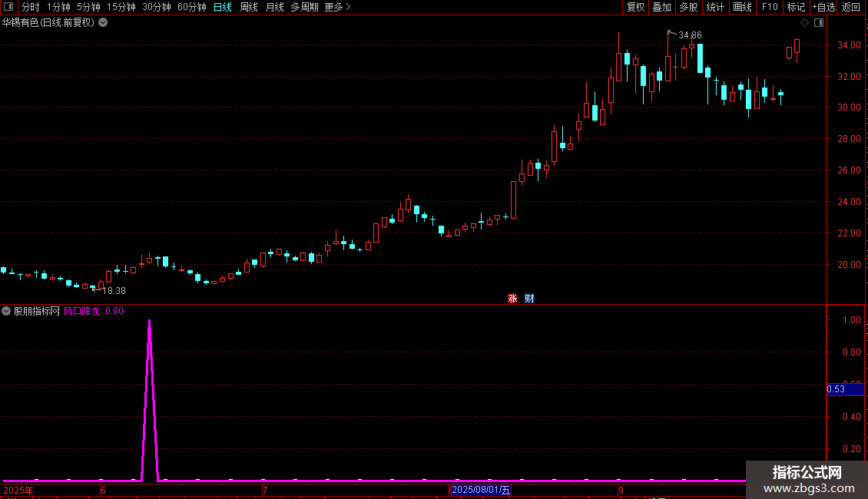Click the 2025年 time axis label
Screen dimensions: 868x499
18,490
